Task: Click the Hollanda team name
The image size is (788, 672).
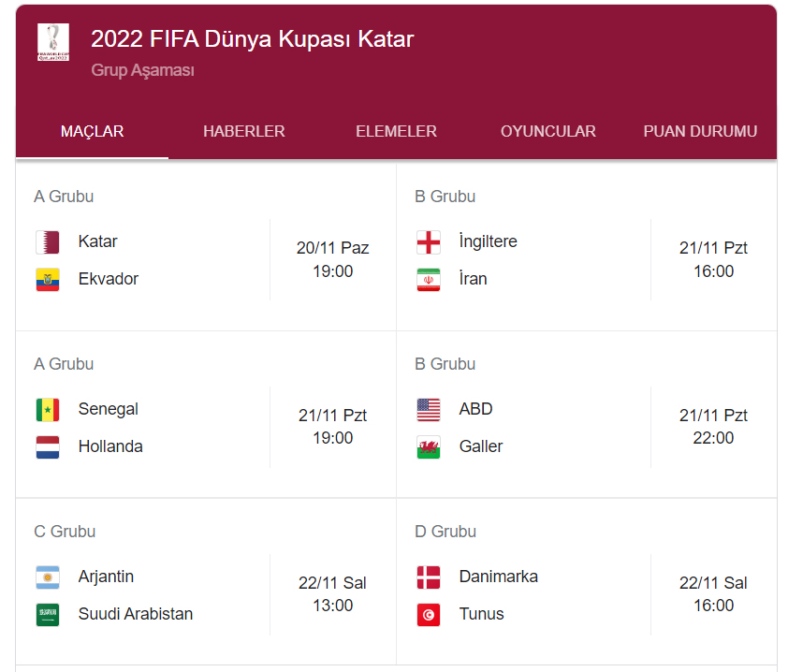Action: (110, 446)
